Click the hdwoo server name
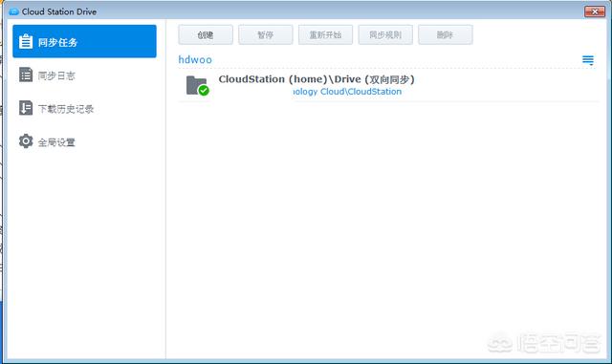The image size is (612, 364). 195,59
